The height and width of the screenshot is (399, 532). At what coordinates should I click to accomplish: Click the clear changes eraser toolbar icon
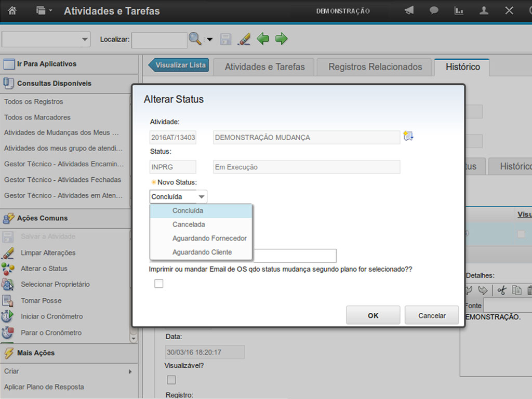244,39
